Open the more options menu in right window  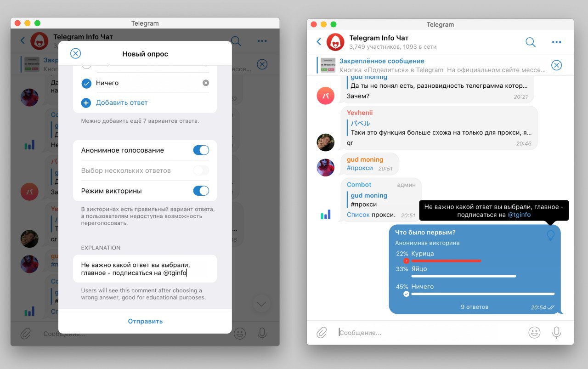(557, 42)
